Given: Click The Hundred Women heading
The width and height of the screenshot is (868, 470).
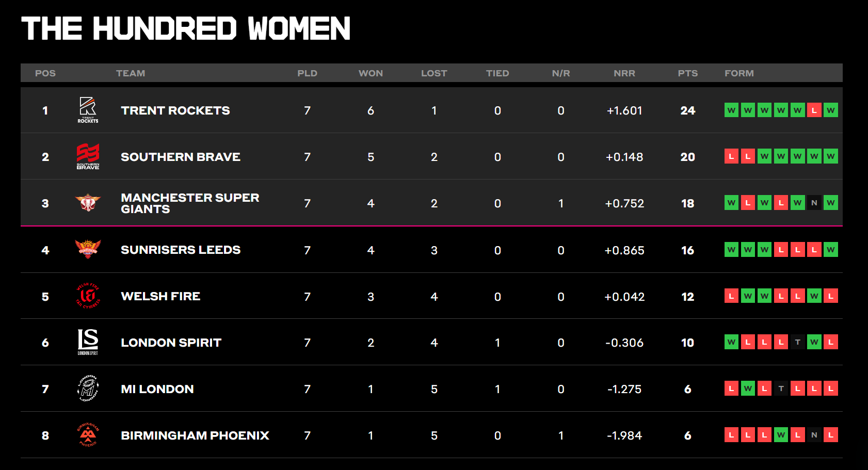Looking at the screenshot, I should coord(186,28).
